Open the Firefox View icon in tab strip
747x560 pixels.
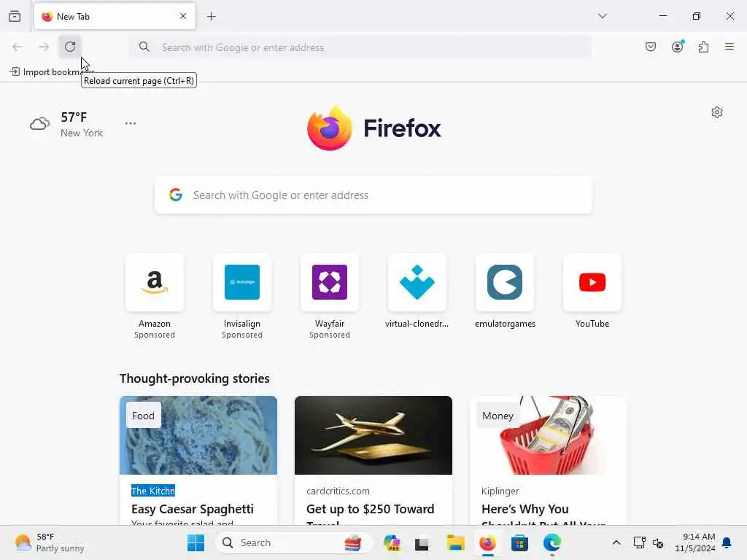click(15, 17)
